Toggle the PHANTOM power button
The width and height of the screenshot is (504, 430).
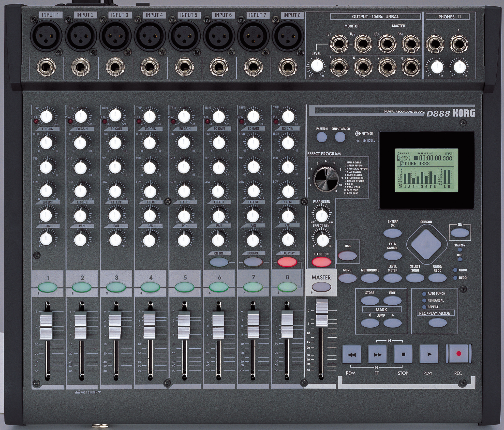tap(322, 137)
